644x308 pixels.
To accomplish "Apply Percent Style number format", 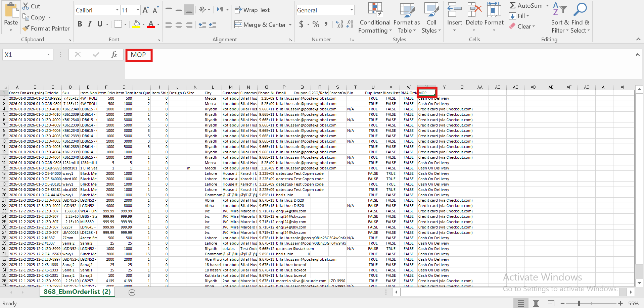I will tap(316, 24).
